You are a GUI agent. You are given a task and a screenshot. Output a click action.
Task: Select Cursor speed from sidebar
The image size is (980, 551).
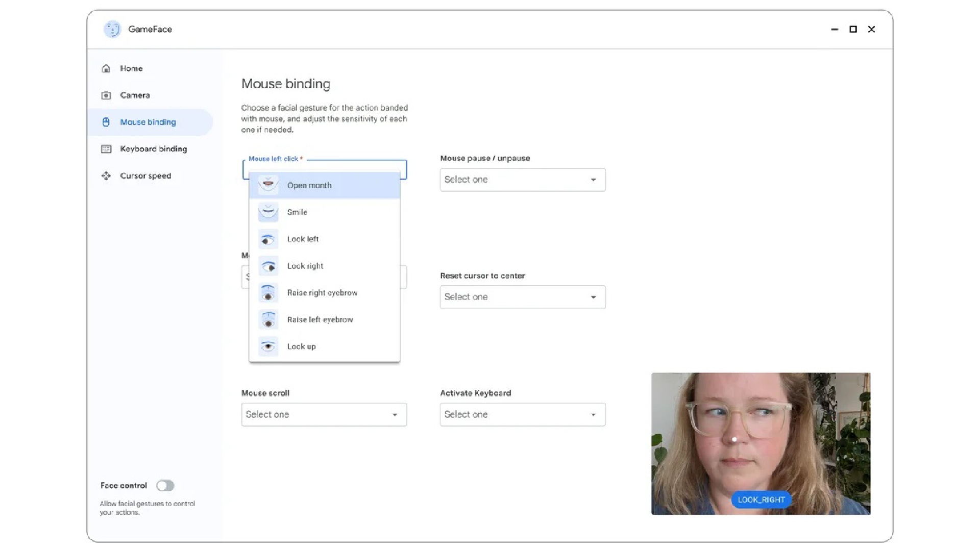(x=145, y=176)
